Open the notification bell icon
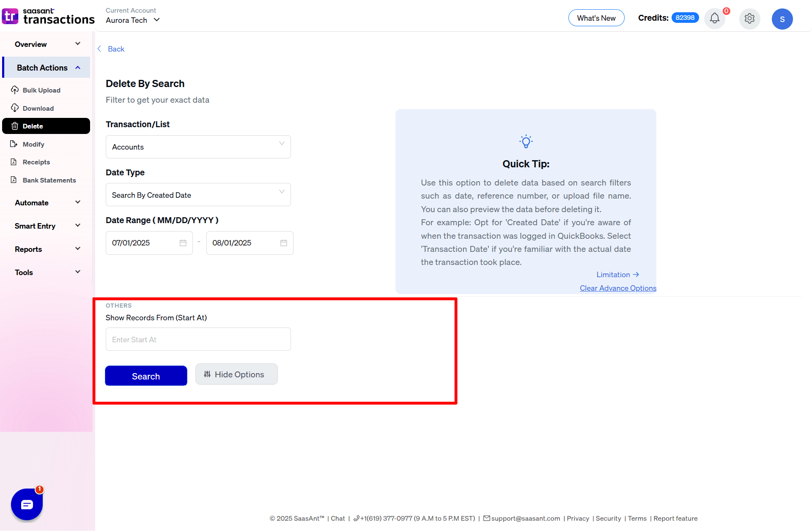812x532 pixels. [x=714, y=19]
